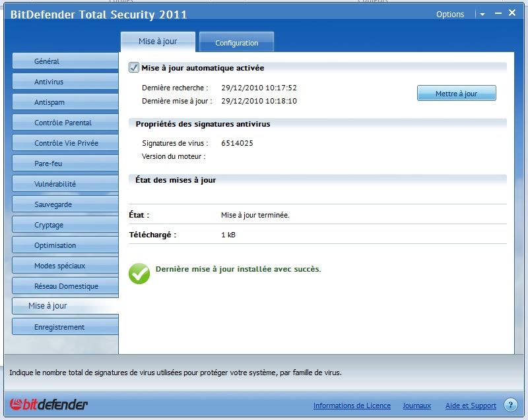Viewport: 528px width, 420px height.
Task: Open the Antivirus section
Action: click(65, 81)
